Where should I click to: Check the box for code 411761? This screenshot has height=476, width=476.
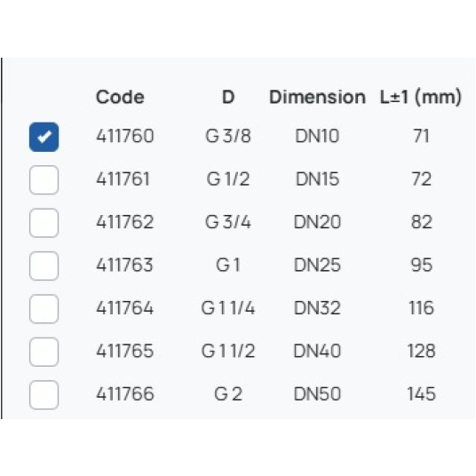44,180
